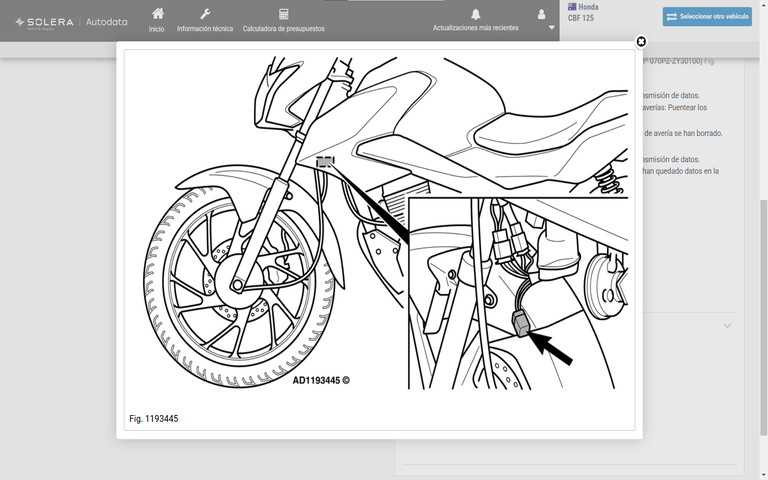Image resolution: width=768 pixels, height=480 pixels.
Task: Close the motorcycle diagram popup
Action: pyautogui.click(x=641, y=42)
